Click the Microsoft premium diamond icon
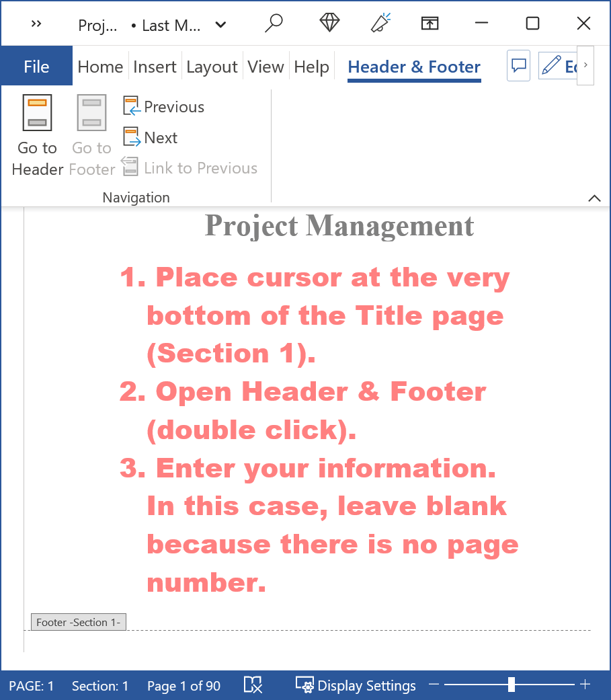The image size is (611, 700). (330, 23)
